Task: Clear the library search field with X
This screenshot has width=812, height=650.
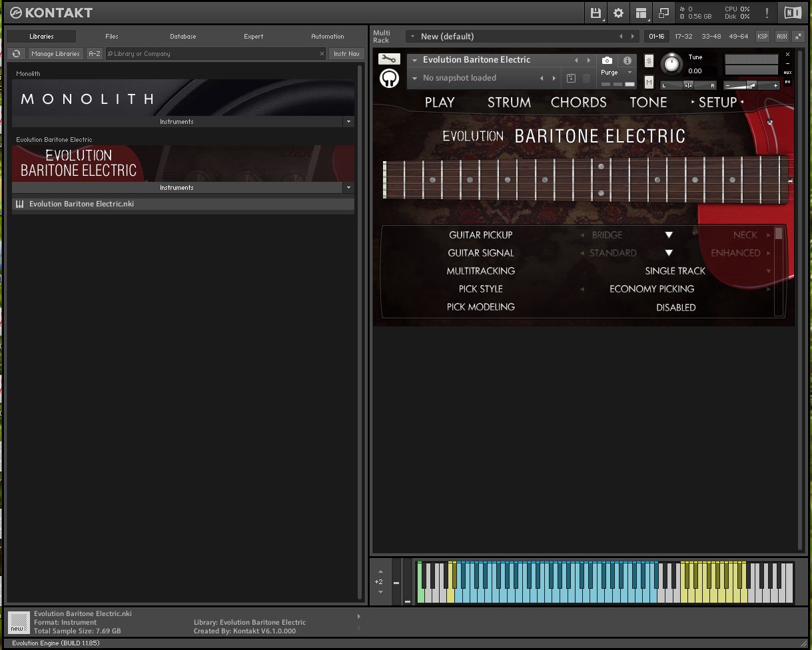Action: (x=322, y=53)
